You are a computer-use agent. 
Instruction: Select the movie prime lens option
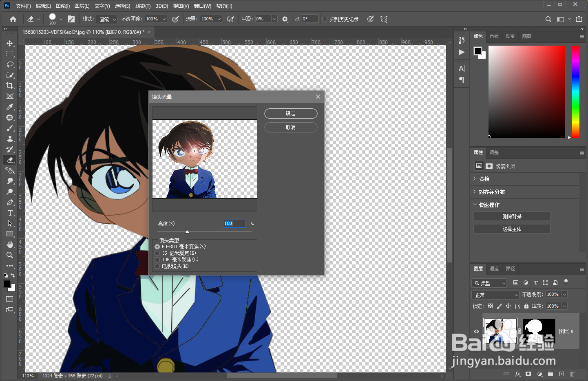(157, 266)
